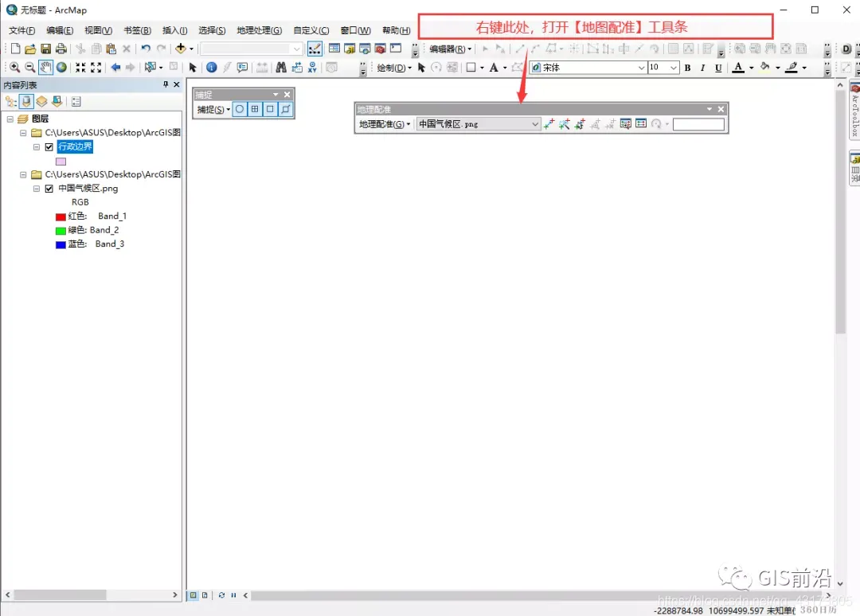Open the 编辑(E) menu
This screenshot has width=860, height=616.
pos(60,30)
